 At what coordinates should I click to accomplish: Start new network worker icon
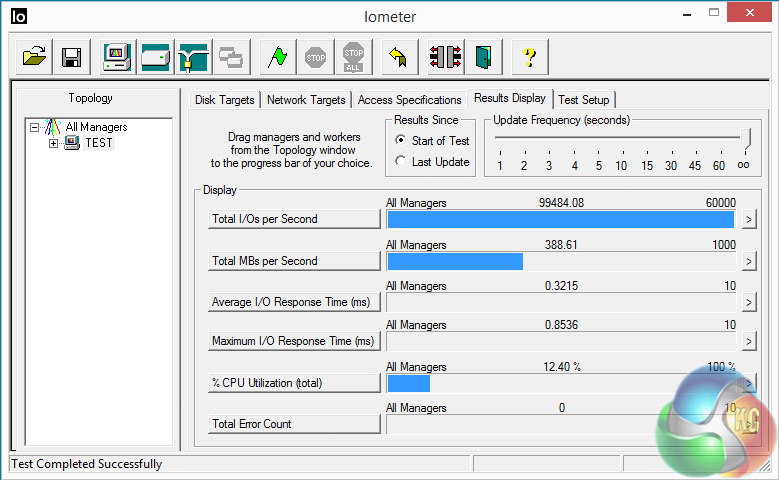click(x=193, y=57)
